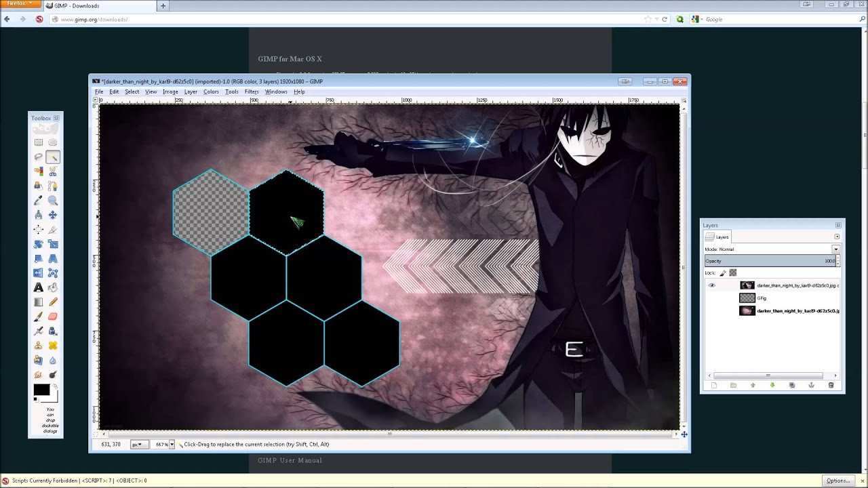Screen dimensions: 868x488
Task: Click the Options button in Firefox bar
Action: tap(838, 481)
